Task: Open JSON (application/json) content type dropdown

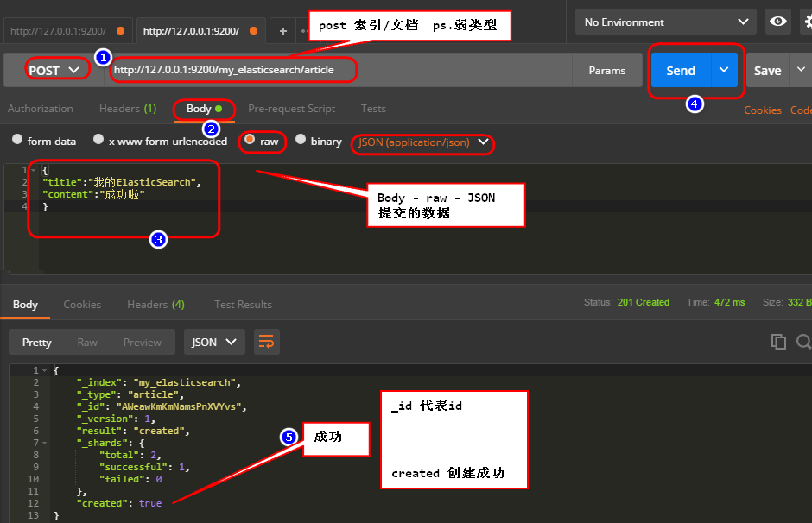Action: point(423,142)
